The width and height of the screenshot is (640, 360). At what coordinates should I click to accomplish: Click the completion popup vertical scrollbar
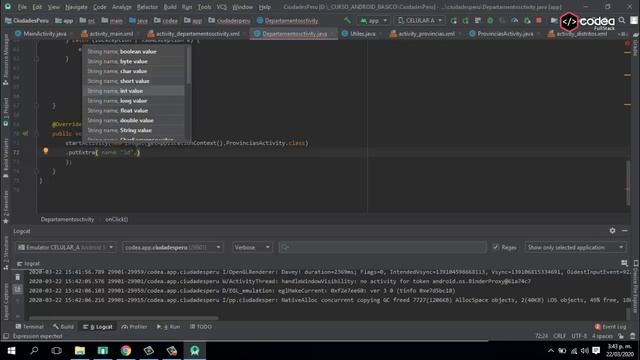(x=188, y=65)
